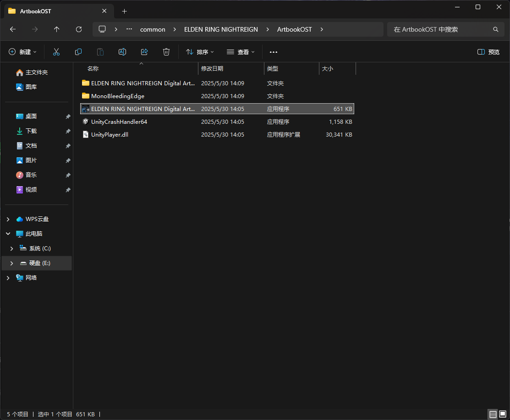Select the ELDEN RING NIGHTREIGN Digital Art folder

click(217, 83)
